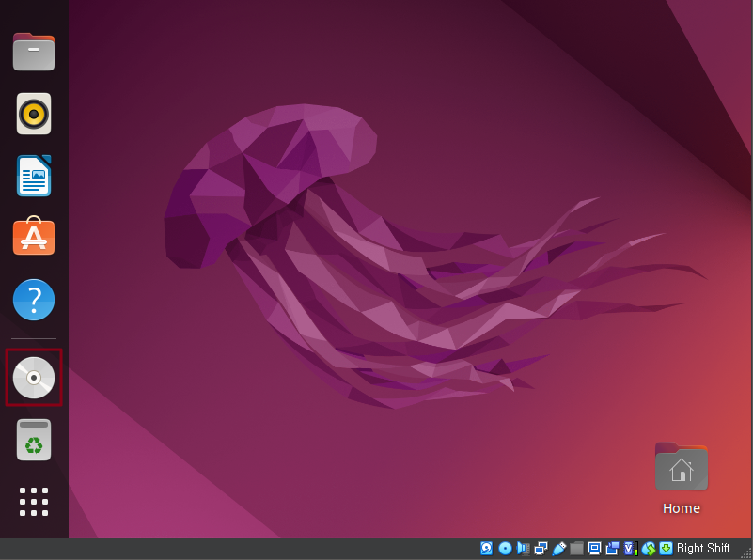Launch Rhythmbox music player

click(34, 114)
